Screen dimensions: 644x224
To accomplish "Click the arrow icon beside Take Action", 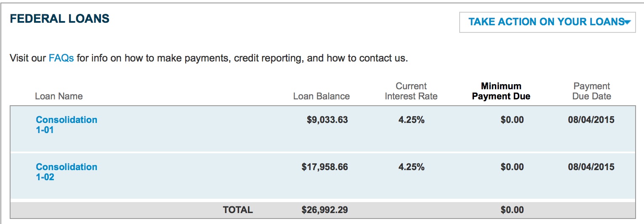I will (628, 22).
